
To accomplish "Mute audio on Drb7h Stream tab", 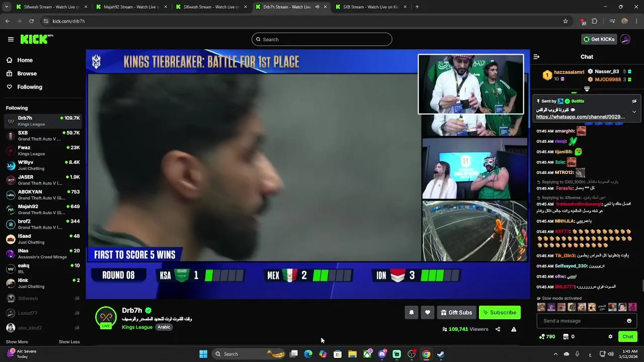I will point(317,7).
